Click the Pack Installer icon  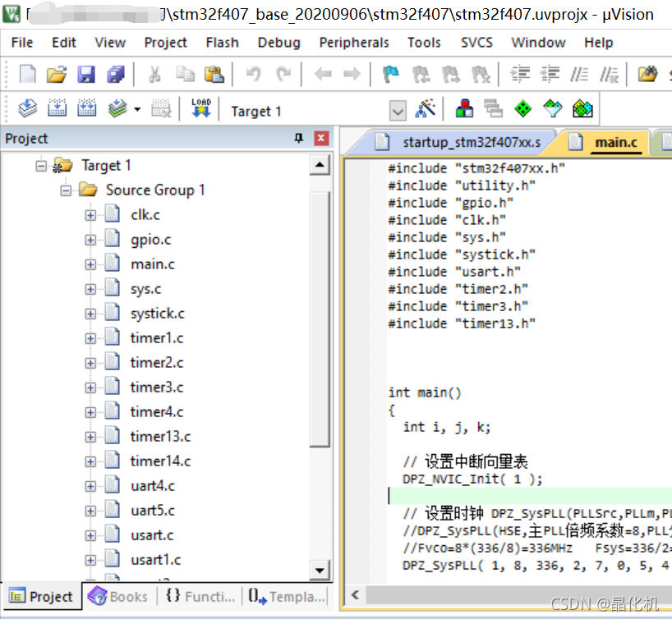[582, 108]
